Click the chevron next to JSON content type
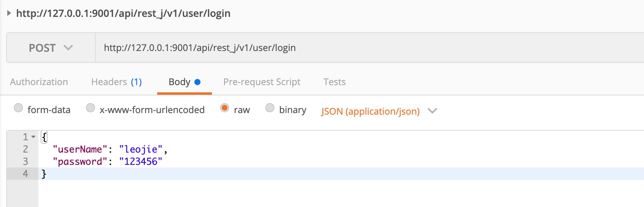Screen dimensions: 644x207 (432, 111)
